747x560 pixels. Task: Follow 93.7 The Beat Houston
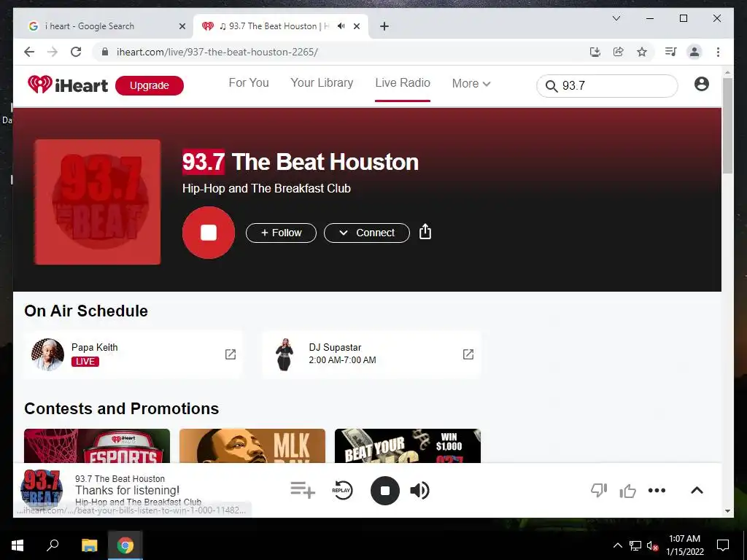281,233
